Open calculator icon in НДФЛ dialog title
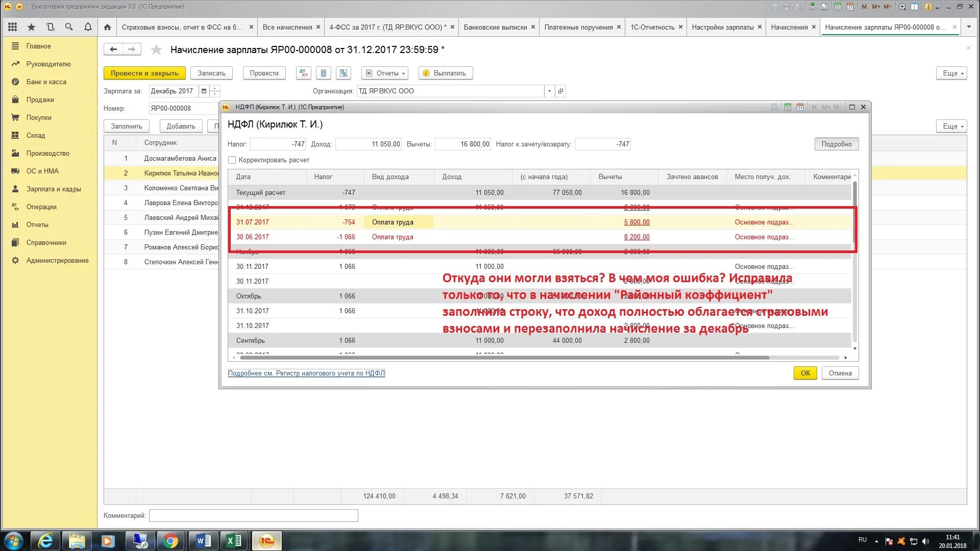 click(x=788, y=107)
